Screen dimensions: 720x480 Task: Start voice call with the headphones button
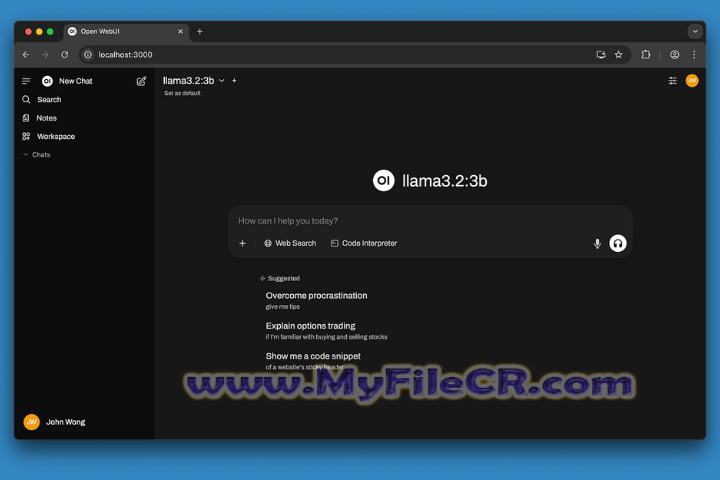tap(618, 243)
